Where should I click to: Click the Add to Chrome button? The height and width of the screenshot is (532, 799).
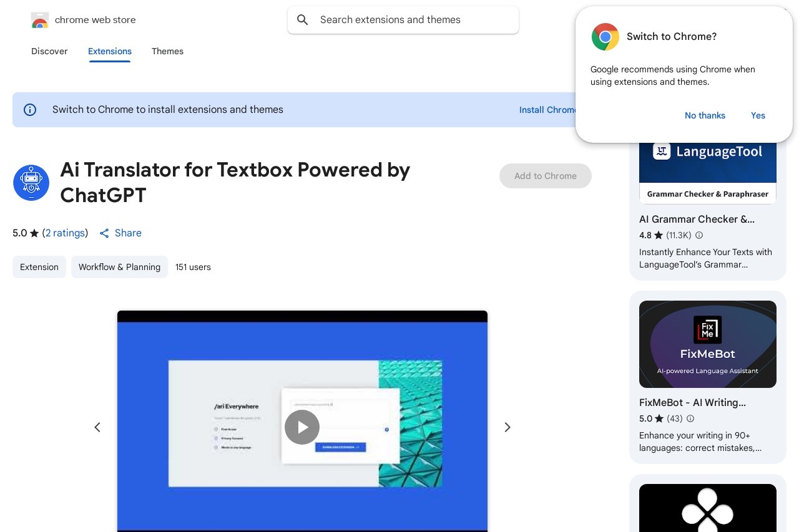[x=546, y=176]
